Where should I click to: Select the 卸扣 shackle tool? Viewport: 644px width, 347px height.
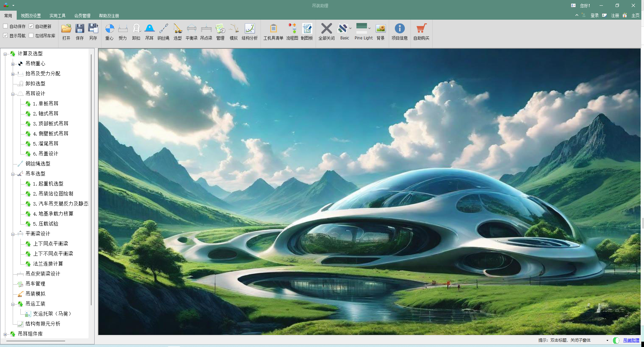136,32
